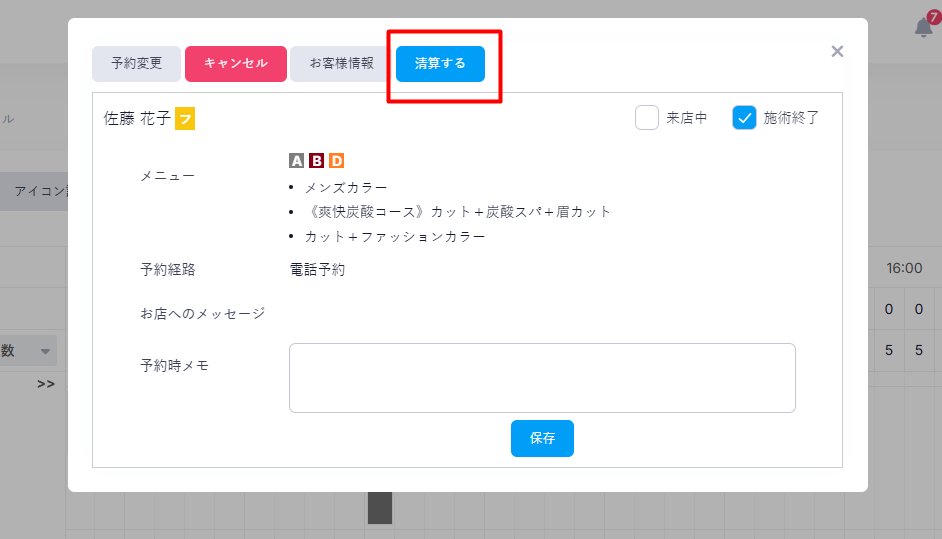Viewport: 942px width, 539px height.
Task: Click the yellow フ badge beside 佐藤 花子
Action: pyautogui.click(x=185, y=119)
